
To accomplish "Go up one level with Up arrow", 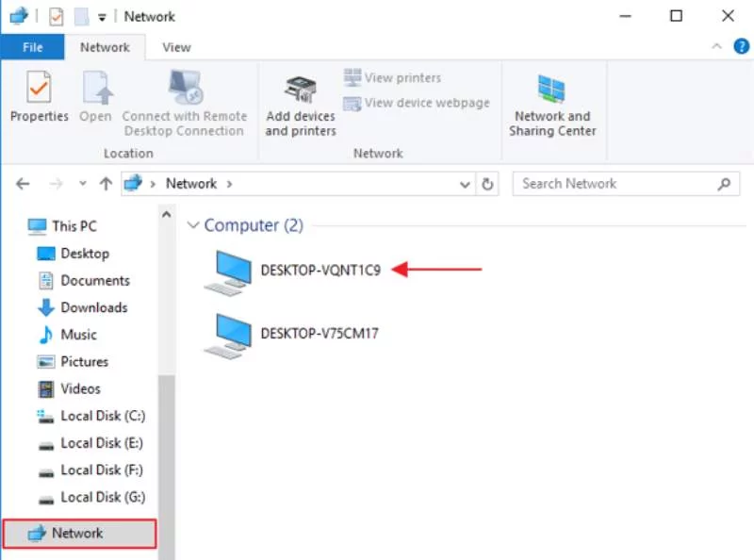I will (x=106, y=183).
